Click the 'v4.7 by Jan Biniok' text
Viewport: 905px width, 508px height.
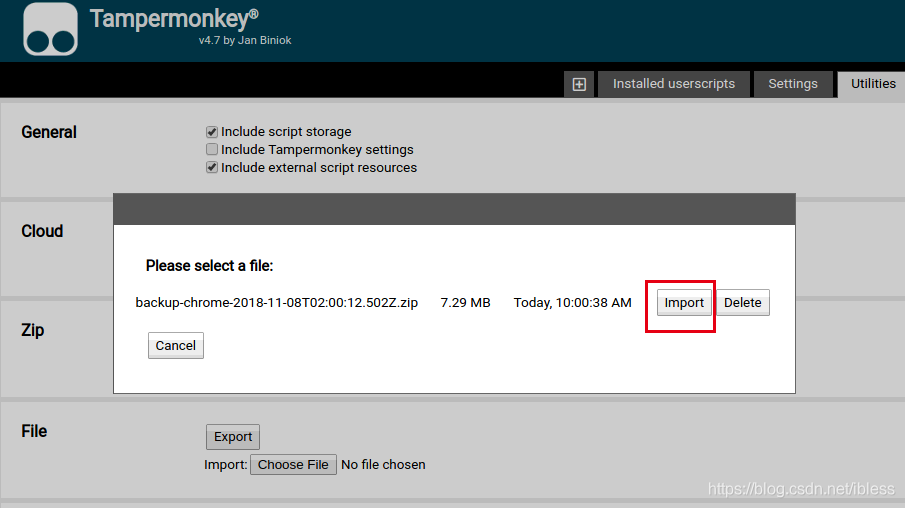coord(245,40)
